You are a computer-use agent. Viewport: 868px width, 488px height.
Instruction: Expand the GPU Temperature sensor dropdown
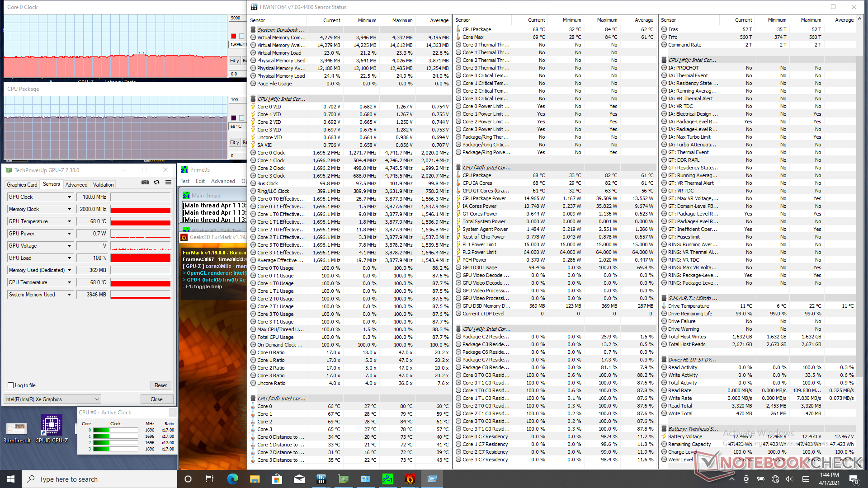click(69, 221)
